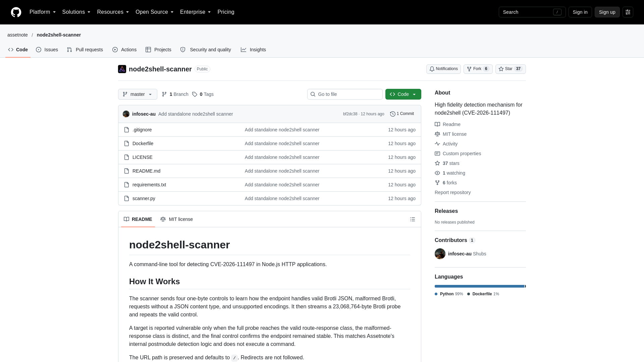
Task: Click the blue dot beside Python 99%
Action: pos(436,294)
